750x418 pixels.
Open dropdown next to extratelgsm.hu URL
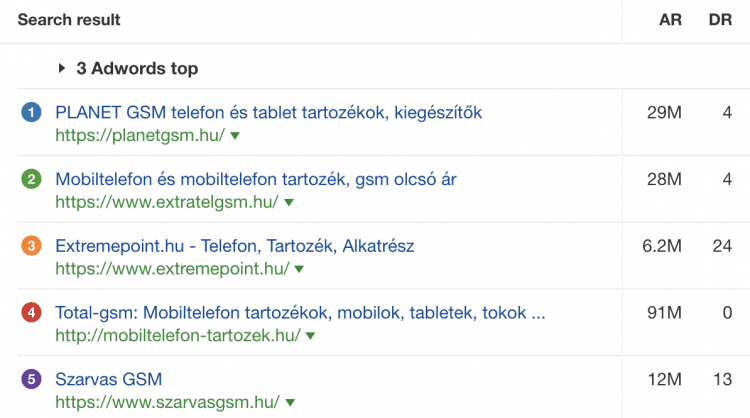(x=289, y=202)
